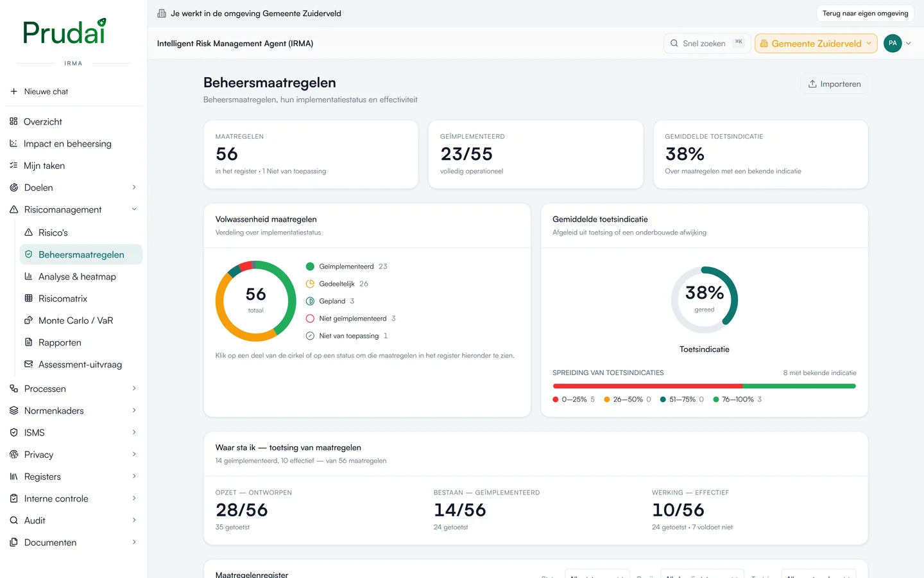Expand the Doelen submenu chevron

tap(134, 188)
